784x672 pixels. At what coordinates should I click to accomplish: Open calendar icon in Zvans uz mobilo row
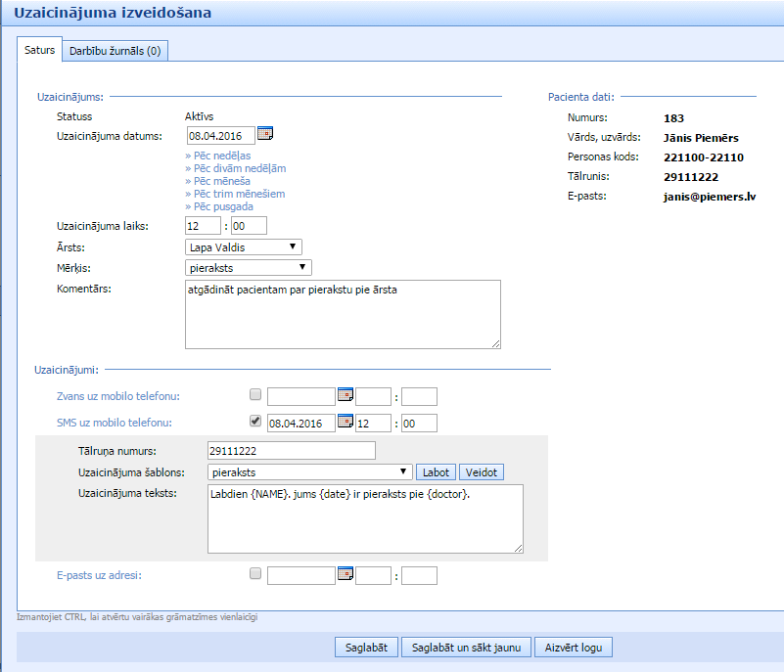coord(345,395)
